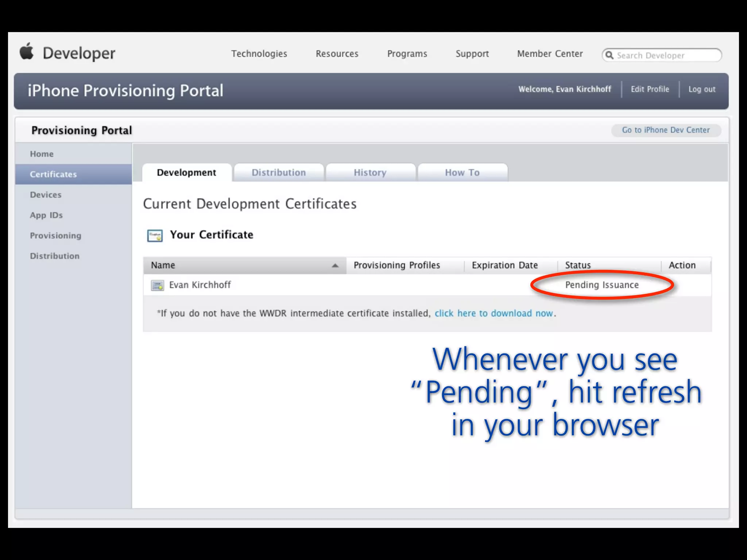
Task: Select Certificates in the sidebar
Action: coord(73,174)
